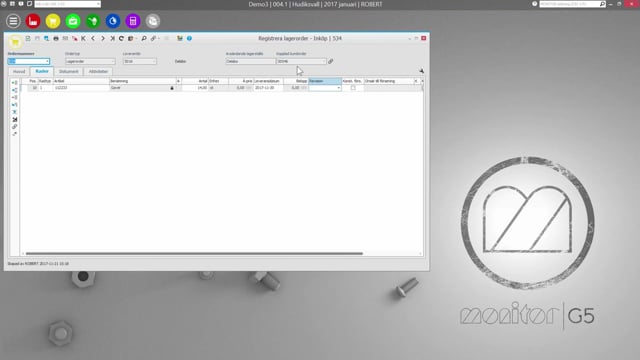Go to next record arrow
This screenshot has height=360, width=640.
[103, 38]
